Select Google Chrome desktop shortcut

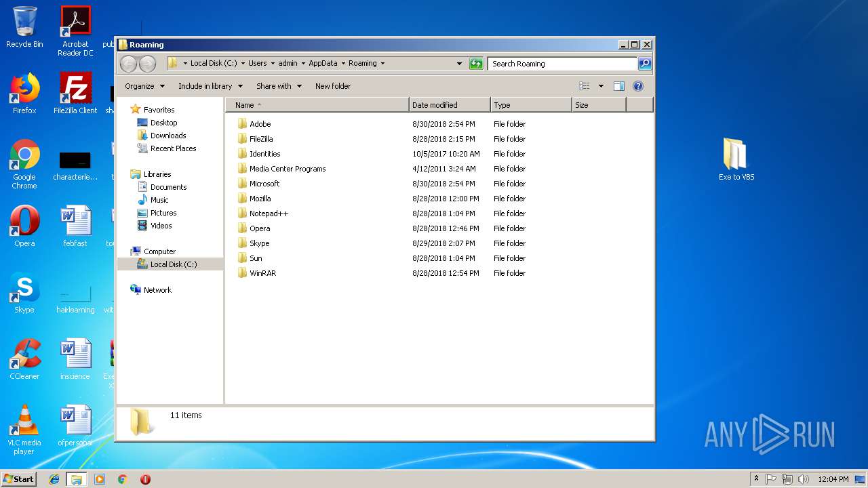[24, 164]
